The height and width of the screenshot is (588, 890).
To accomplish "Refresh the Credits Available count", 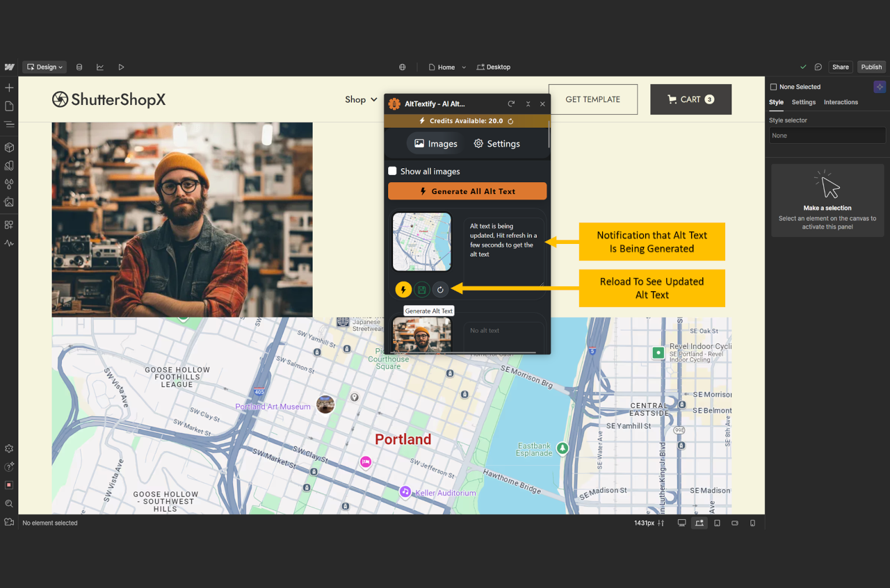I will point(510,121).
